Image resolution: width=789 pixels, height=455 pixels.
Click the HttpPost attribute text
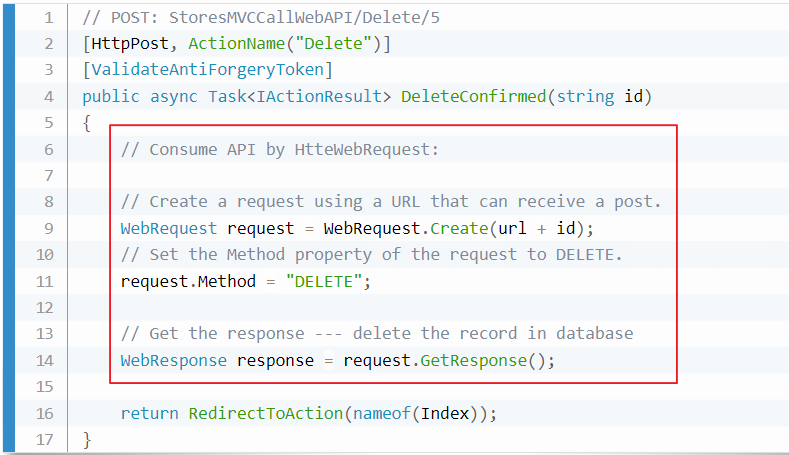[x=128, y=44]
